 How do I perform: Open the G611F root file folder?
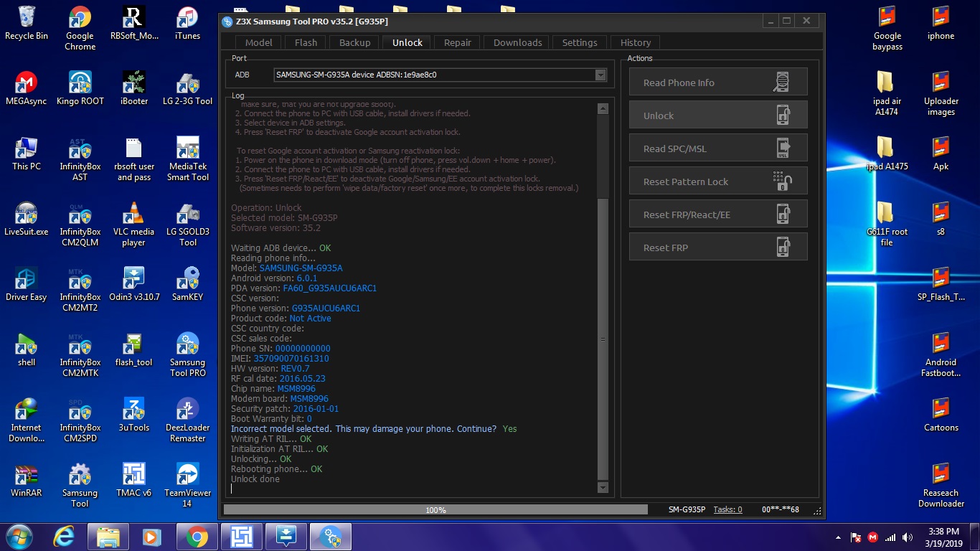pos(887,224)
